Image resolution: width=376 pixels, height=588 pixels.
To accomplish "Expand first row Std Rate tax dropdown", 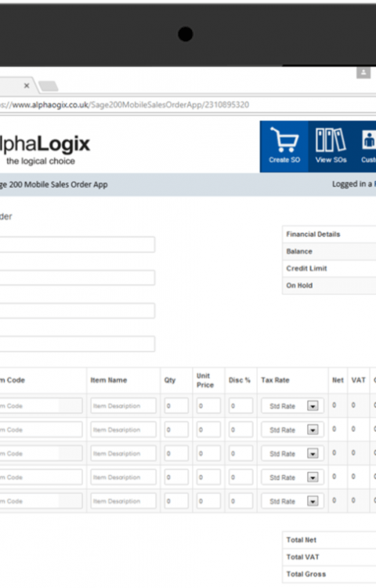I will (x=292, y=406).
